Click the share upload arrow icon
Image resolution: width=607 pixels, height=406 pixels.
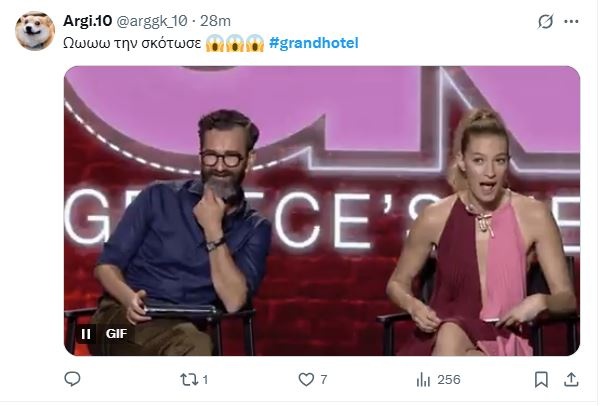tap(571, 379)
